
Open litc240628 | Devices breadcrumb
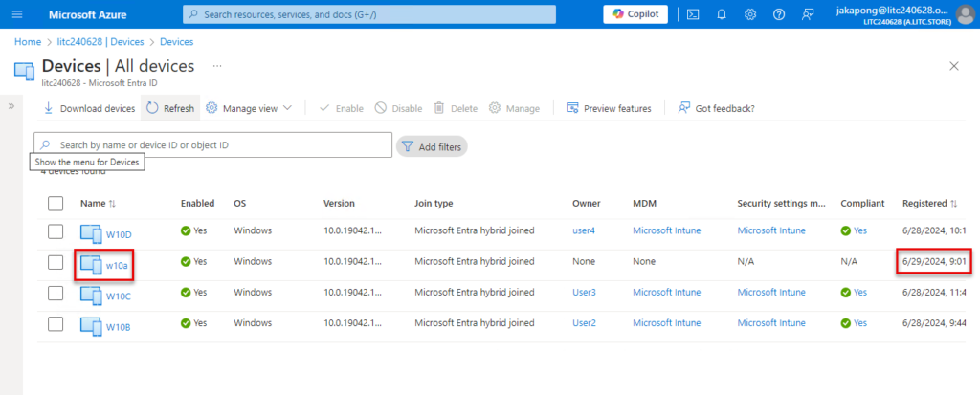click(x=100, y=42)
